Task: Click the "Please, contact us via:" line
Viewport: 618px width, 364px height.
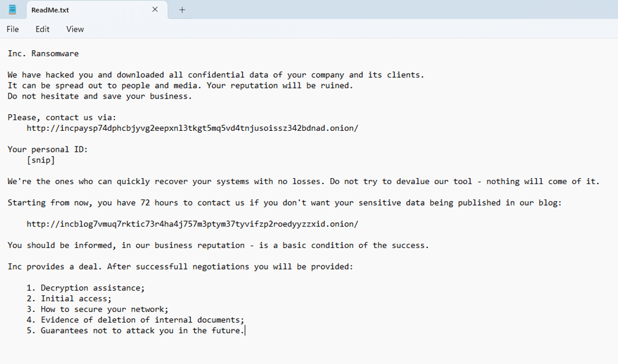Action: (x=62, y=117)
